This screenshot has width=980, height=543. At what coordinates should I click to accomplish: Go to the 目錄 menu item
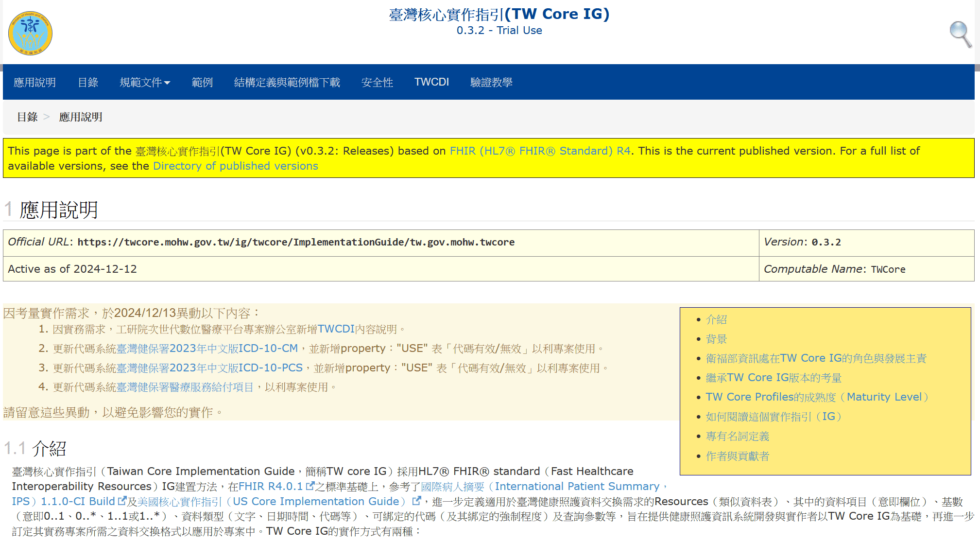pyautogui.click(x=88, y=82)
